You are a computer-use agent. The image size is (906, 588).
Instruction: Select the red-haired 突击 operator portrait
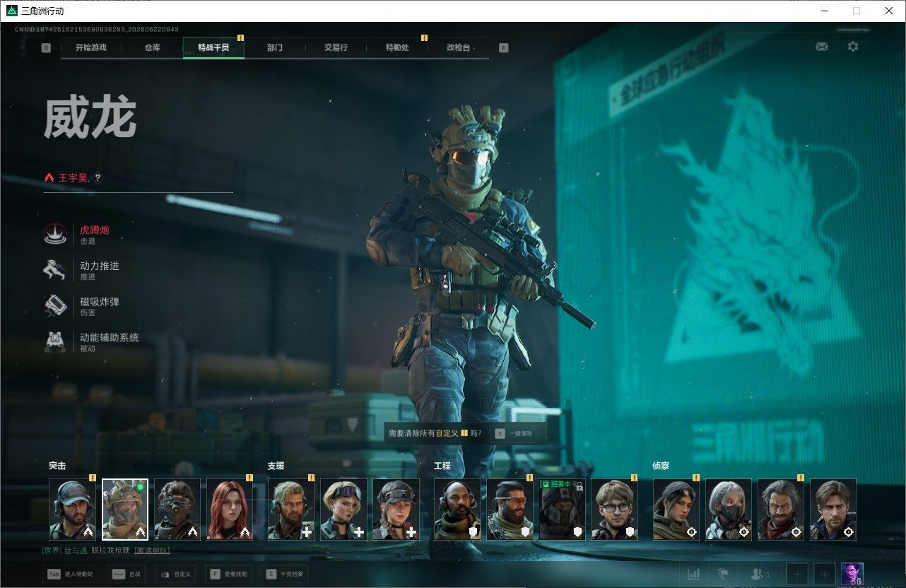click(x=230, y=510)
